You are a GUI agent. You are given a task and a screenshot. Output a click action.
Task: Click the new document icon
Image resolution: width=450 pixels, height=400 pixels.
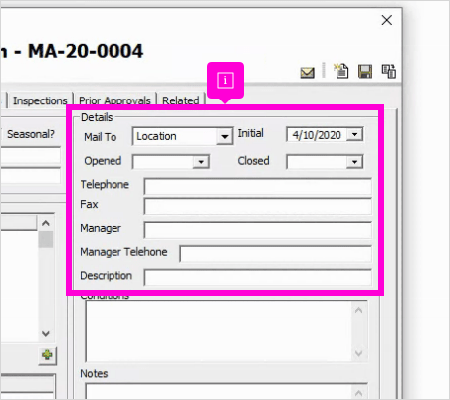click(341, 71)
